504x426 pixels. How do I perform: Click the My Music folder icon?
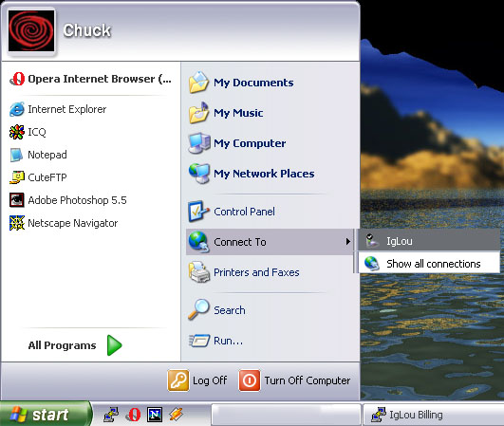click(198, 113)
